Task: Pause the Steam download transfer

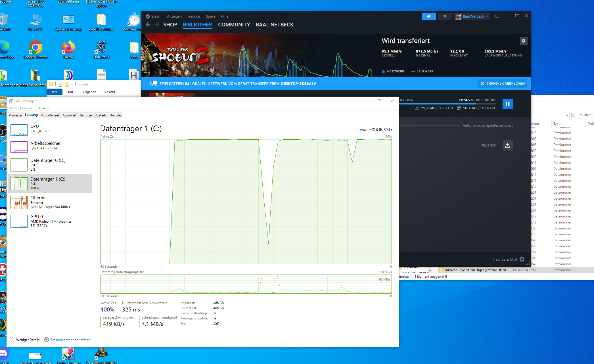Action: (x=507, y=104)
